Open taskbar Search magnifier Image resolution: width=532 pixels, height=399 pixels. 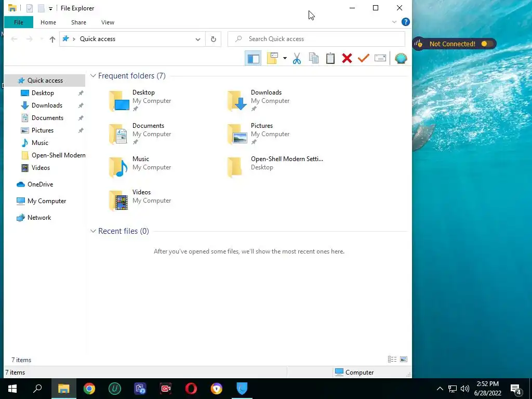(37, 389)
